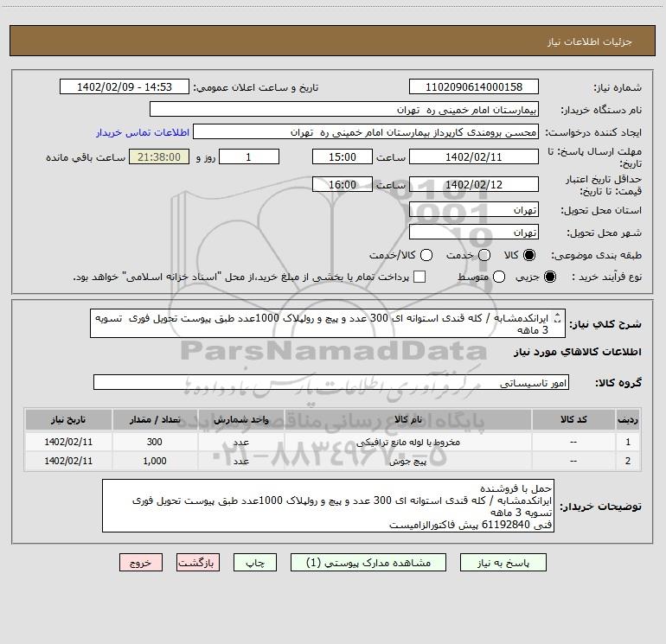Click the پاسخ به نیاز button
666x644 pixels.
tap(503, 563)
